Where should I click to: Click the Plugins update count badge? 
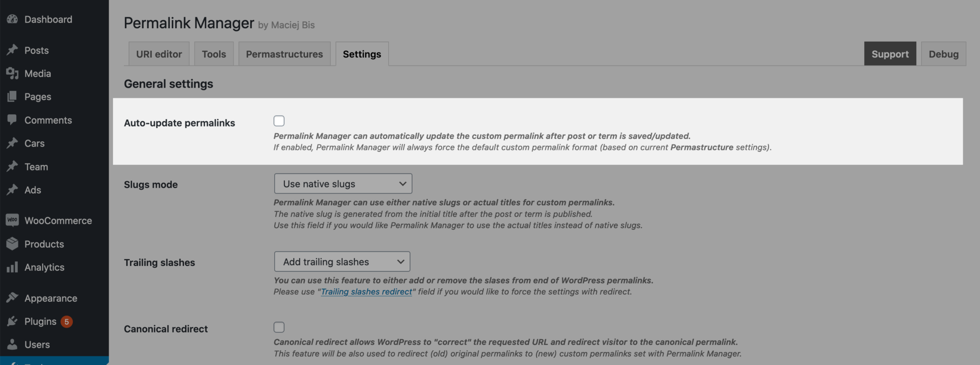[67, 321]
